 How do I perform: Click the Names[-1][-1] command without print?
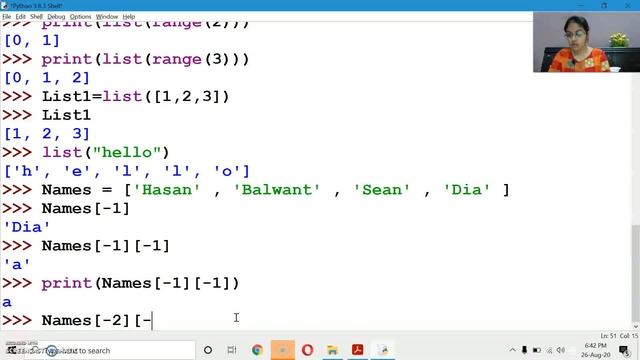point(86,246)
